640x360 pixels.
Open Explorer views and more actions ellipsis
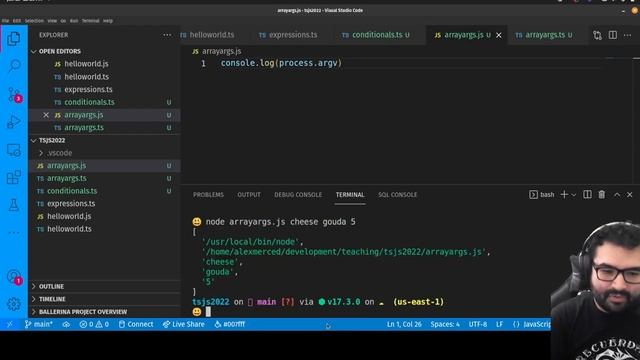click(167, 35)
